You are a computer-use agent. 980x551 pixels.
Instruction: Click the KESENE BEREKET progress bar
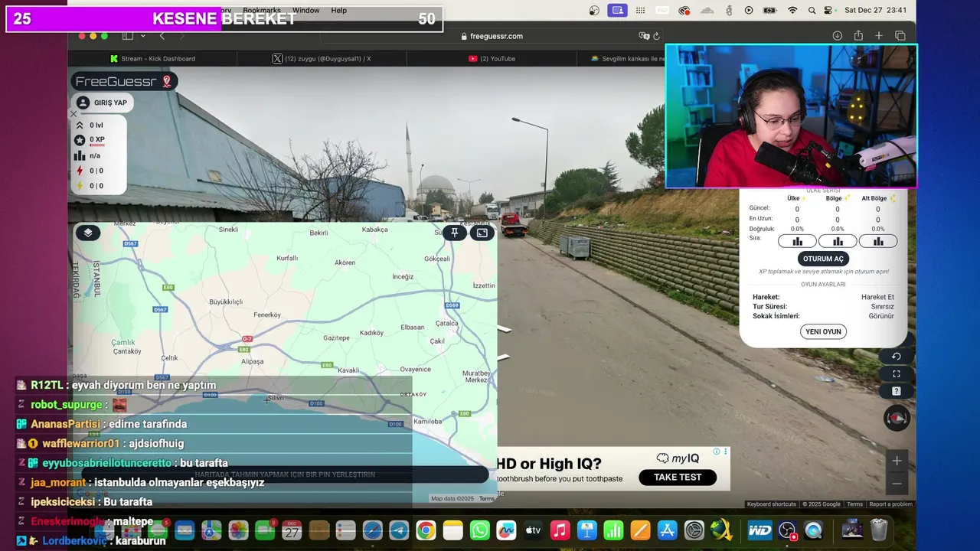click(x=224, y=19)
